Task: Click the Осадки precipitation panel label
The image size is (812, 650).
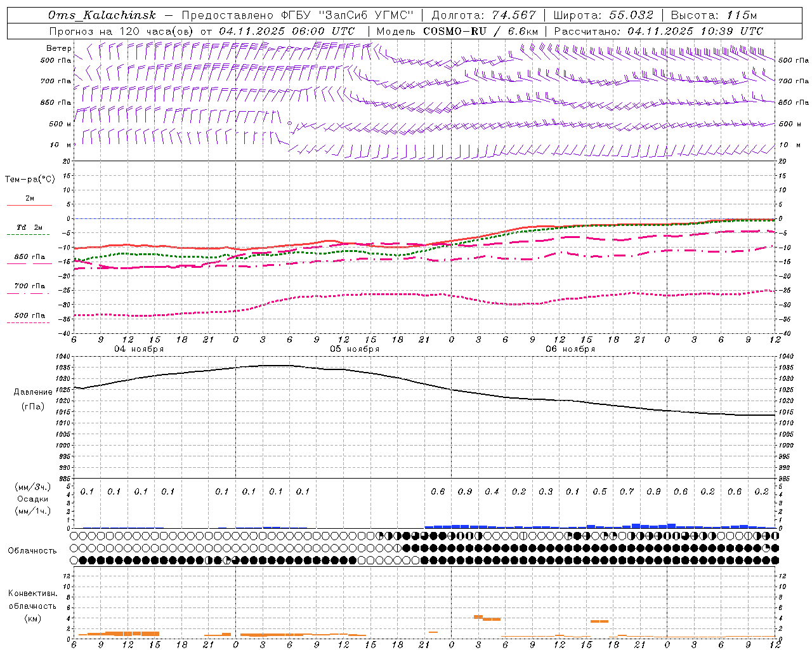Action: [x=33, y=499]
